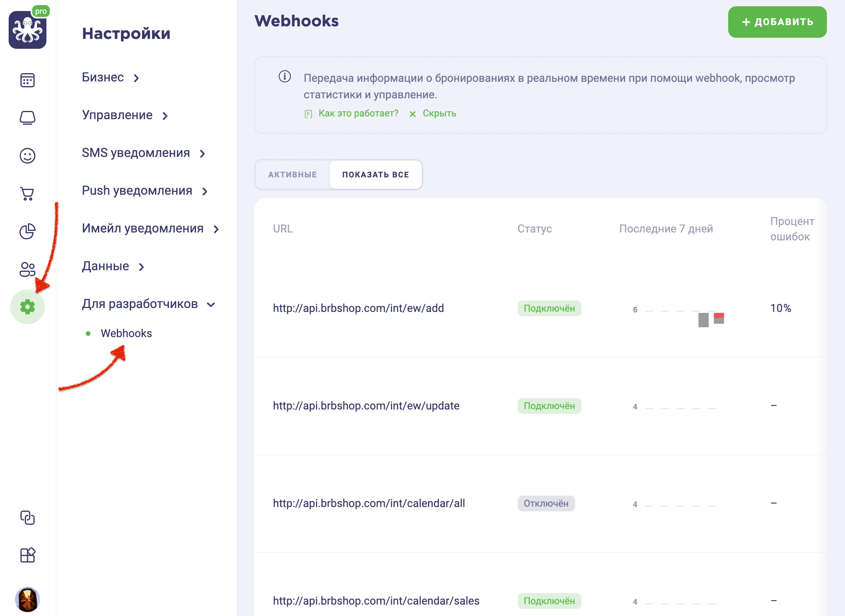This screenshot has height=616, width=845.
Task: Click the 10% error rate value
Action: tap(780, 308)
